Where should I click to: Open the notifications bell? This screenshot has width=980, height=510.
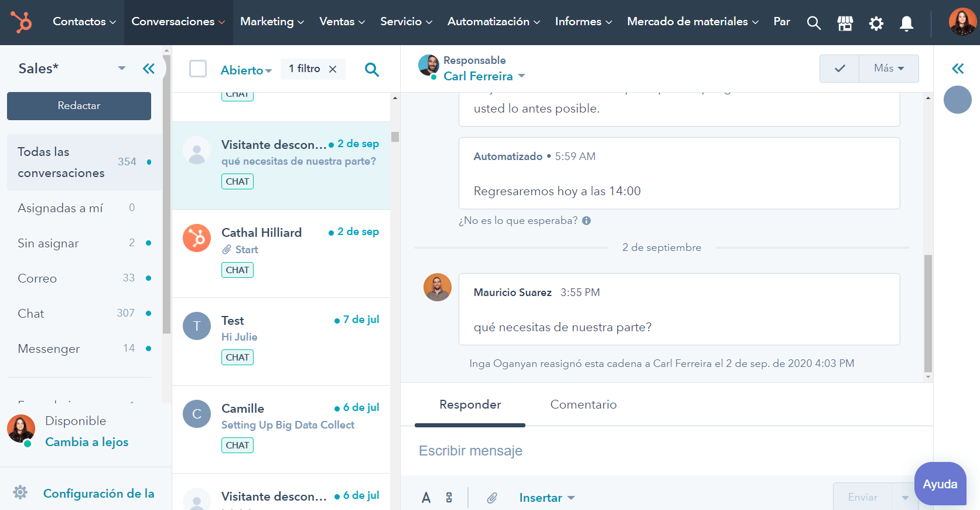point(906,23)
